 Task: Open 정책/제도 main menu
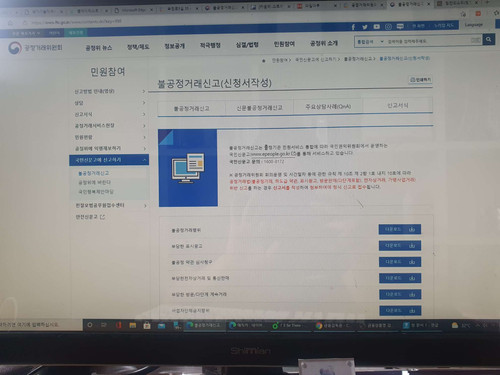point(138,47)
